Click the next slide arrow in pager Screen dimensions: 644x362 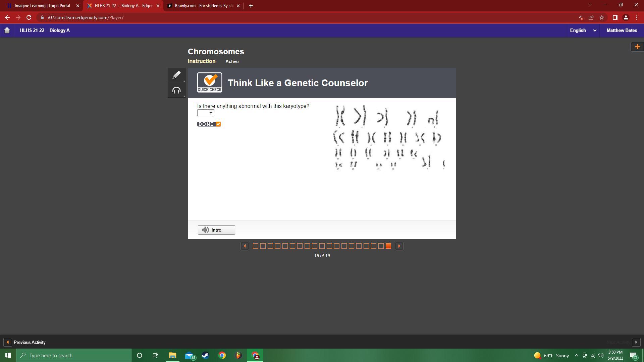399,246
